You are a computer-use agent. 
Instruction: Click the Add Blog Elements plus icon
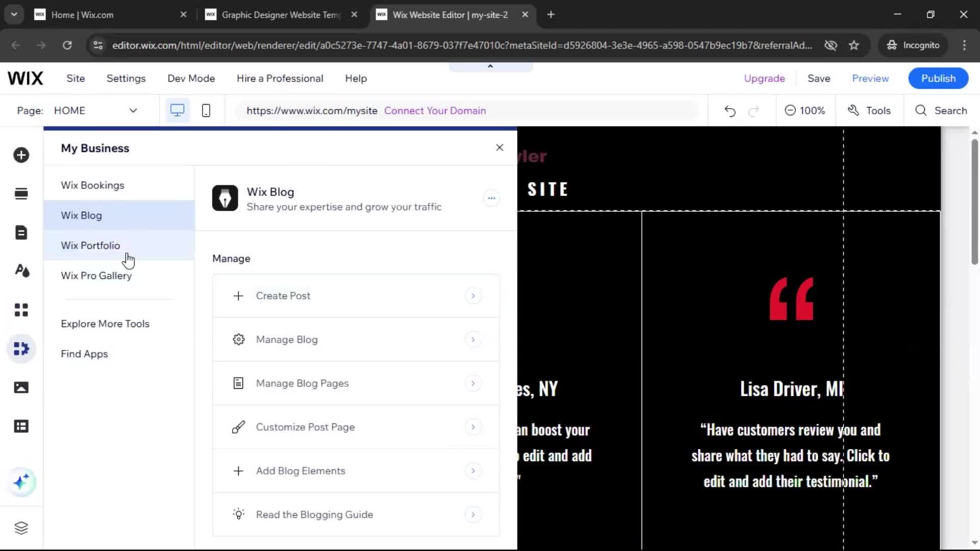tap(238, 471)
